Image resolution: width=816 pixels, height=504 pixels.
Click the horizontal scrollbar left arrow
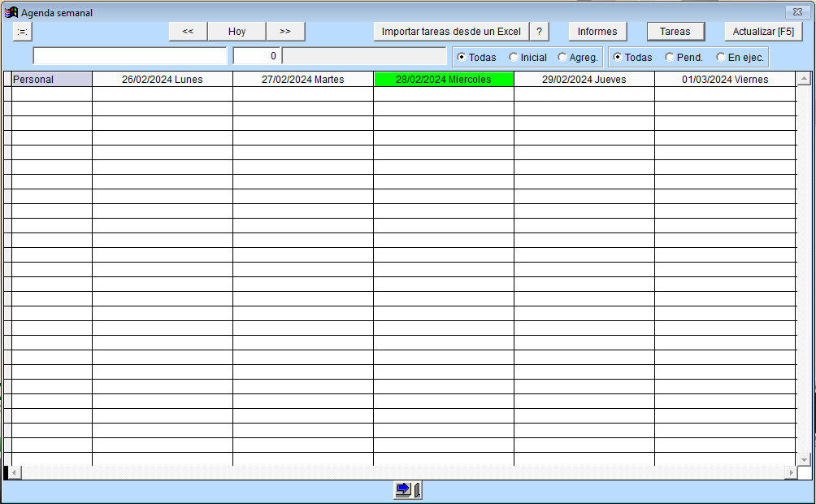[x=15, y=473]
